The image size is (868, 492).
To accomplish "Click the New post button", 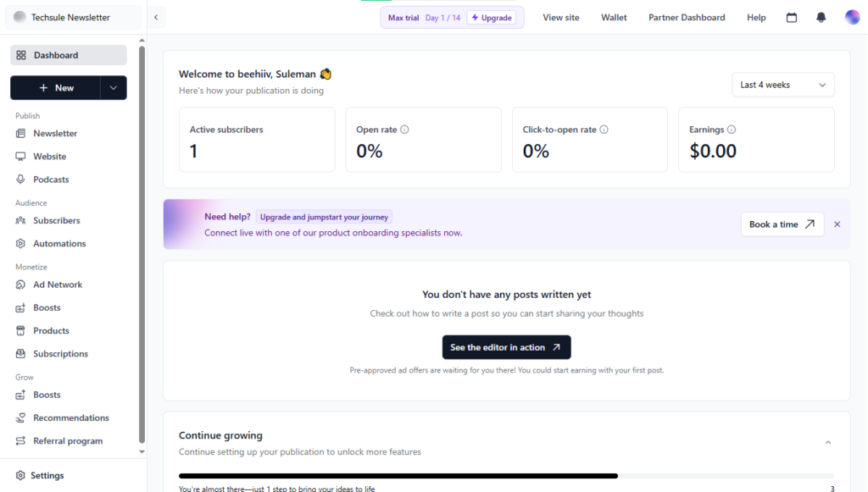I will point(55,88).
